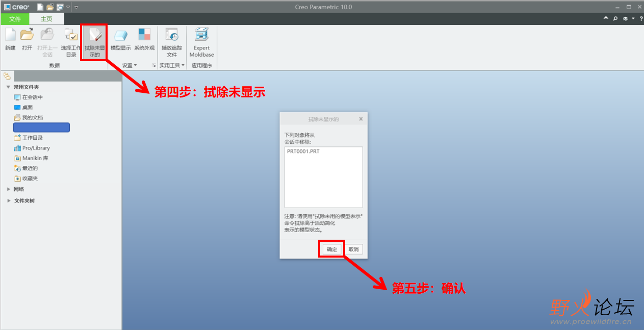Click 确定 in the erase dialog

pyautogui.click(x=332, y=249)
